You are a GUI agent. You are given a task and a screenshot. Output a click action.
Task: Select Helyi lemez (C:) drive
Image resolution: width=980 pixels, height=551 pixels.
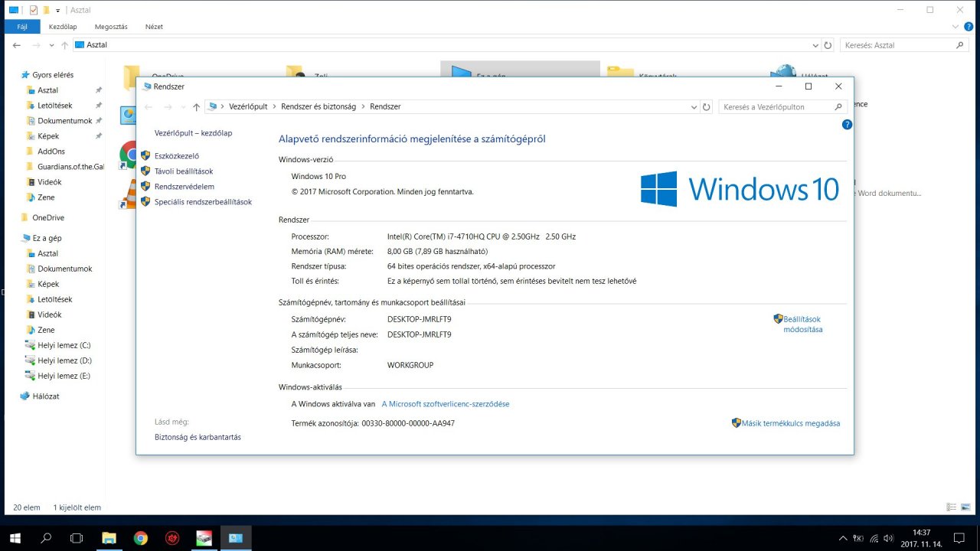[x=64, y=345]
